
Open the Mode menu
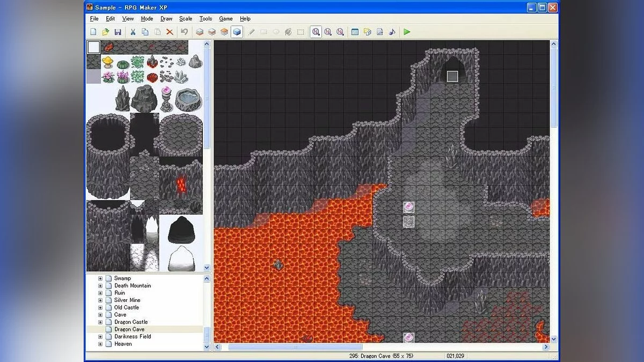pyautogui.click(x=147, y=19)
